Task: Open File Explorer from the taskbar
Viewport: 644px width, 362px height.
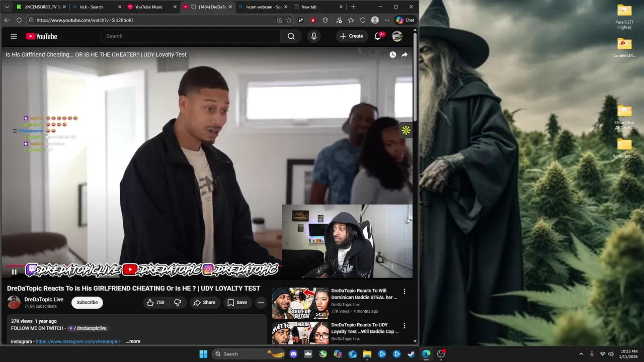Action: [x=367, y=354]
